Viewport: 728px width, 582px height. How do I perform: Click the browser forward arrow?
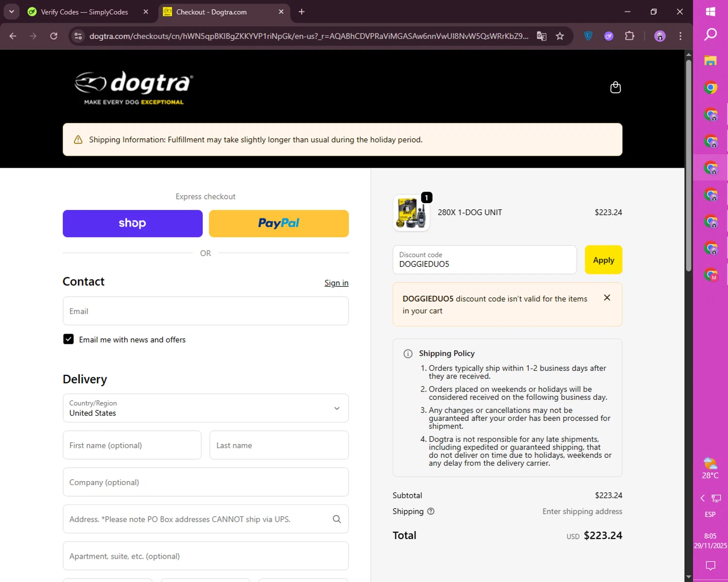[33, 36]
